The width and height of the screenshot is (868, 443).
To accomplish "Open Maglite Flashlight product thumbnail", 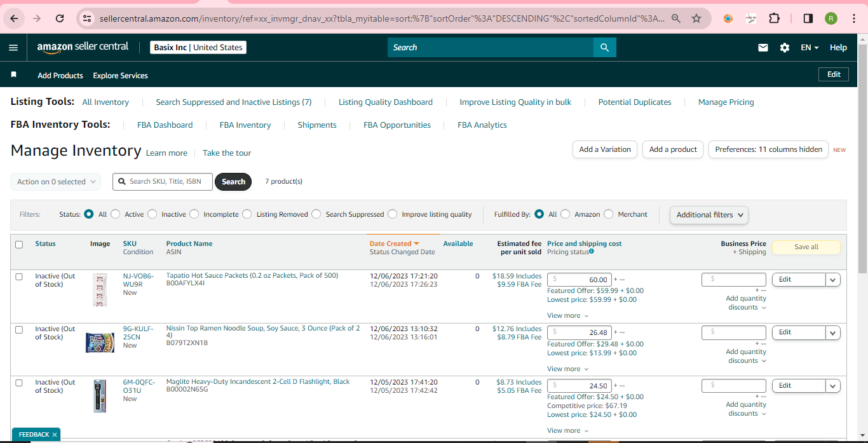I will click(100, 396).
